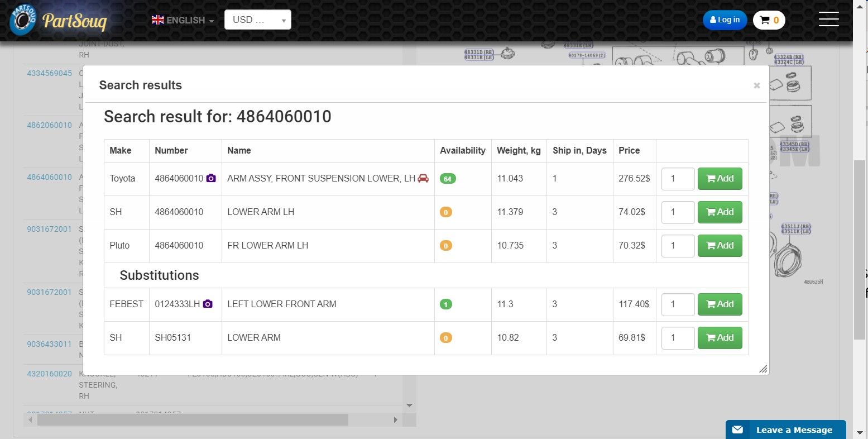Add FEBEST LEFT LOWER FRONT ARM to cart

click(x=720, y=304)
